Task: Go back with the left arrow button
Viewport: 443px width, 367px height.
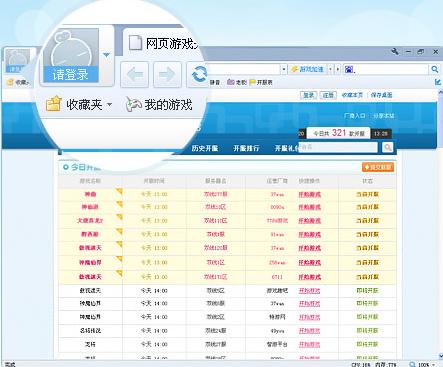Action: (134, 75)
